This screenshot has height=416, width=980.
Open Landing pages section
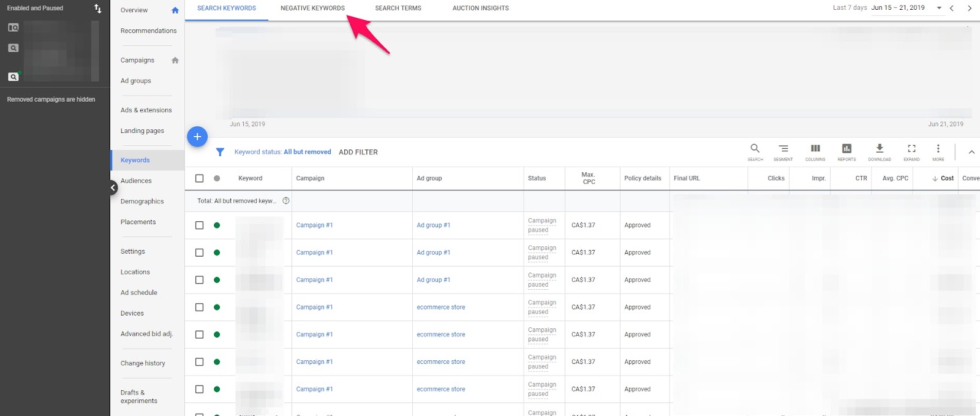pos(142,130)
